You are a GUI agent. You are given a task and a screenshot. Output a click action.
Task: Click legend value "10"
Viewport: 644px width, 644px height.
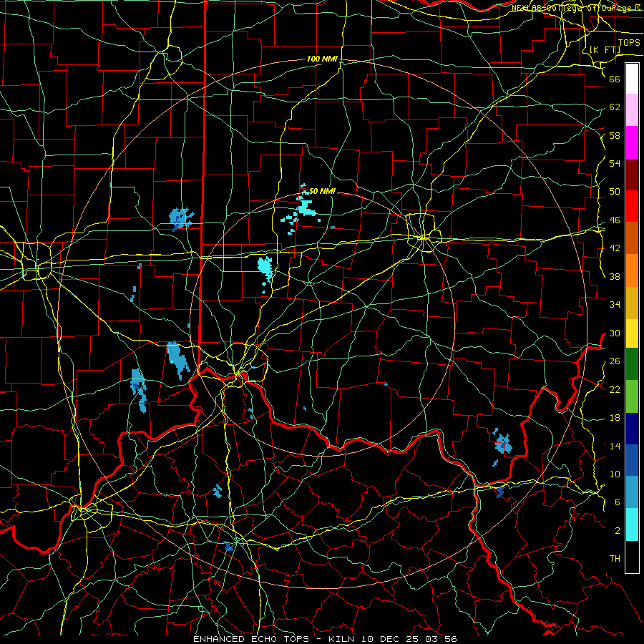(x=615, y=474)
